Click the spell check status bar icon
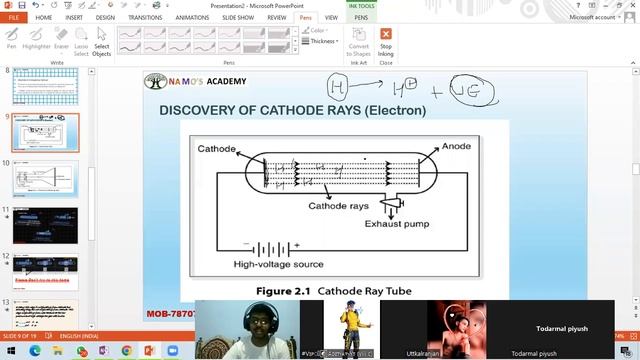 [49, 336]
